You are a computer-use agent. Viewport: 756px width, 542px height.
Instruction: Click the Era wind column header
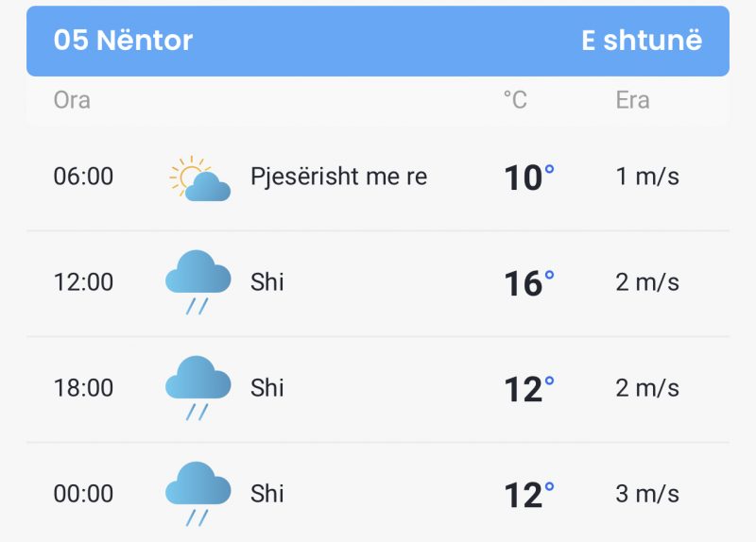[x=632, y=100]
